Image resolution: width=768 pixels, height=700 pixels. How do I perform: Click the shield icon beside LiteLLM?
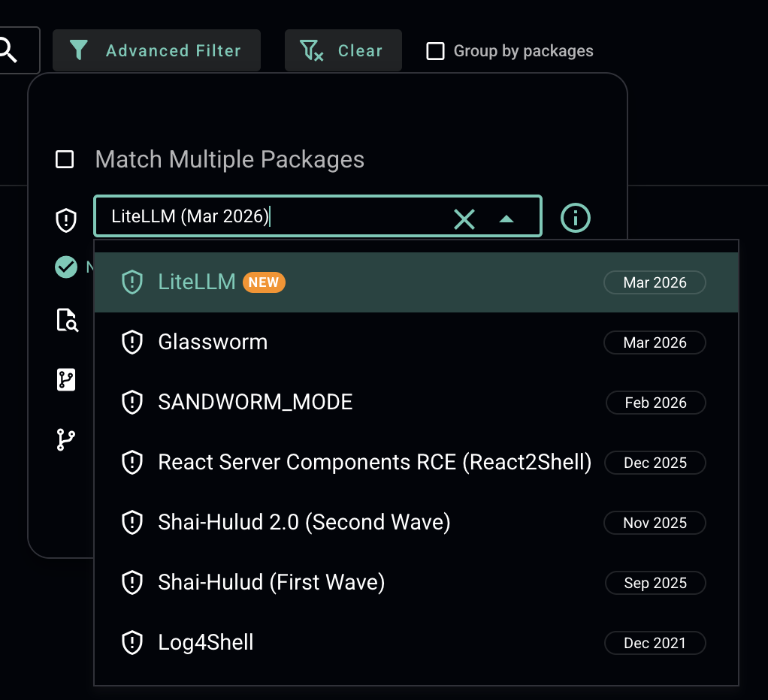point(132,282)
